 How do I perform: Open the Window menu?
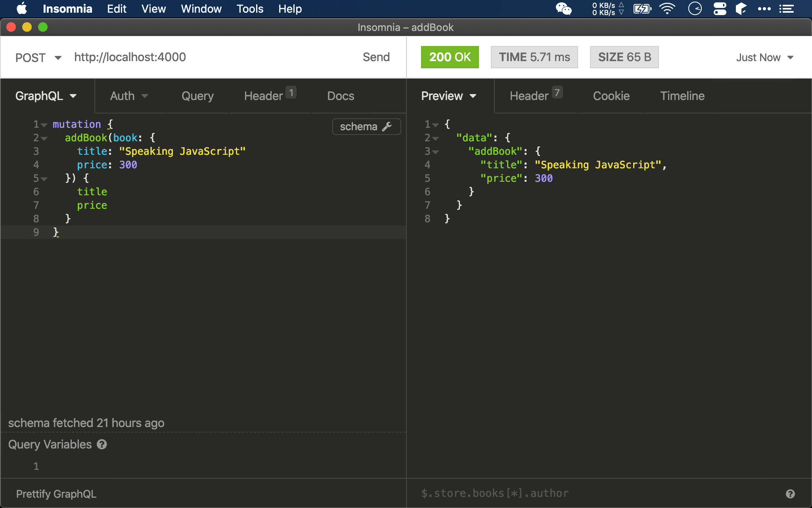pyautogui.click(x=201, y=9)
